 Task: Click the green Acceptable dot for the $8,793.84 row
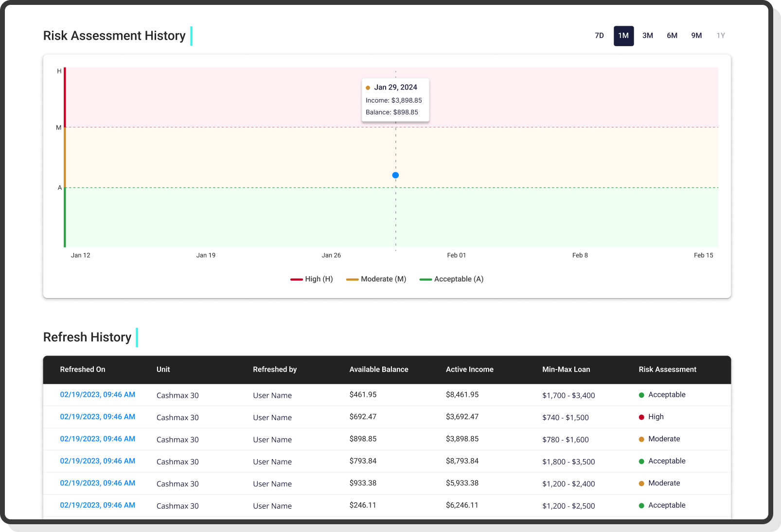click(642, 461)
